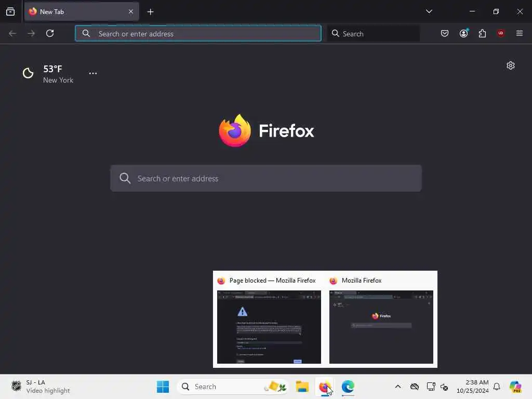
Task: Click the Windows taskbar Search box
Action: (232, 387)
